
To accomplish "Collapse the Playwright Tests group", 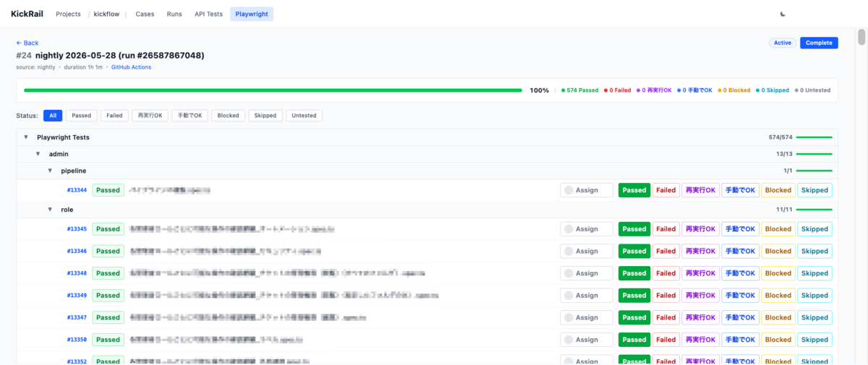I will (x=26, y=137).
